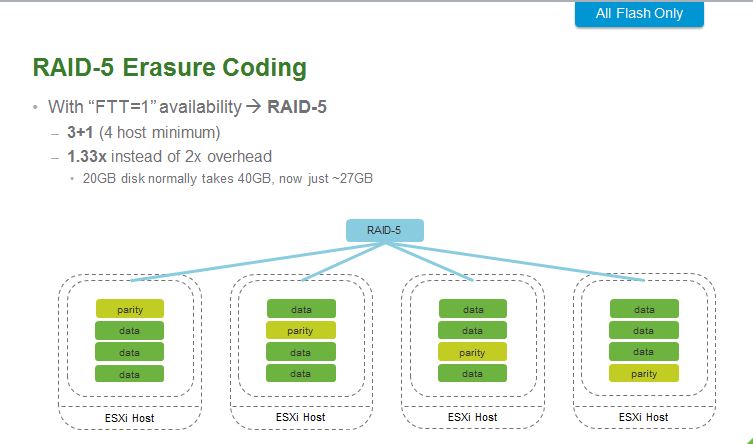753x444 pixels.
Task: Click bottom data block in first host
Action: tap(129, 373)
